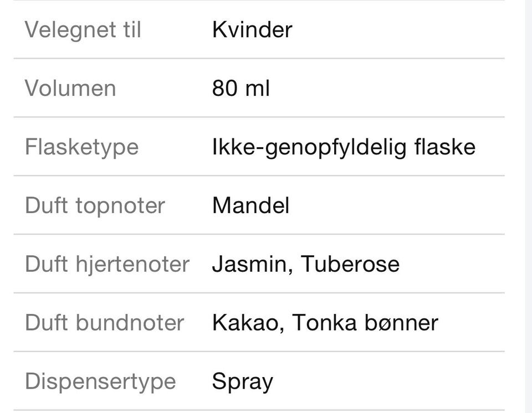Click the word 'bønner' in base notes
The image size is (532, 413).
tap(401, 323)
